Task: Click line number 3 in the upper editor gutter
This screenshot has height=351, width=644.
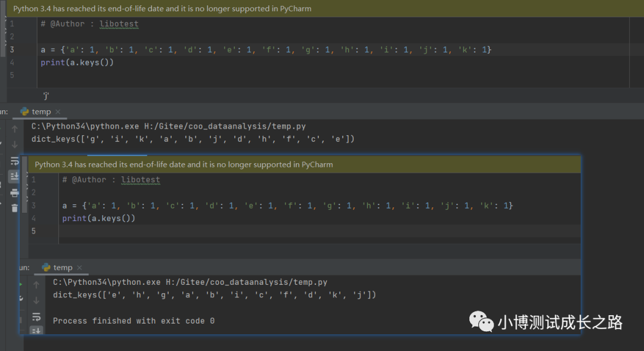Action: click(12, 49)
